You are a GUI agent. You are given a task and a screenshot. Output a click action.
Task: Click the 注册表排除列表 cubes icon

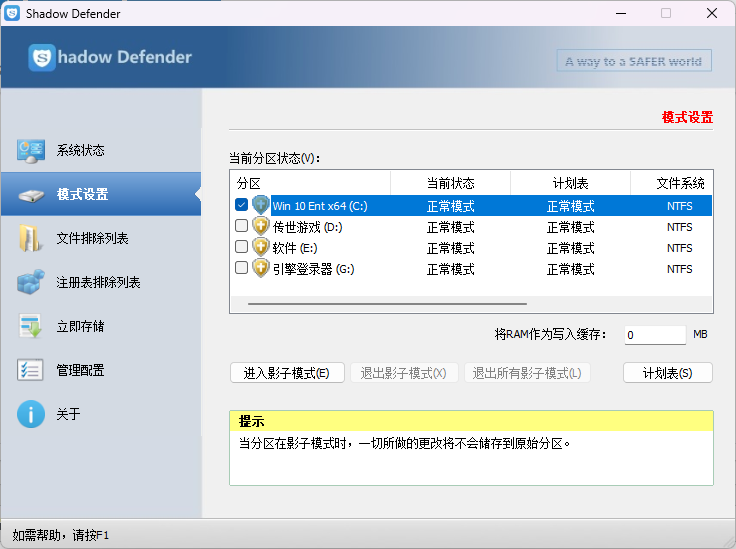click(x=31, y=283)
